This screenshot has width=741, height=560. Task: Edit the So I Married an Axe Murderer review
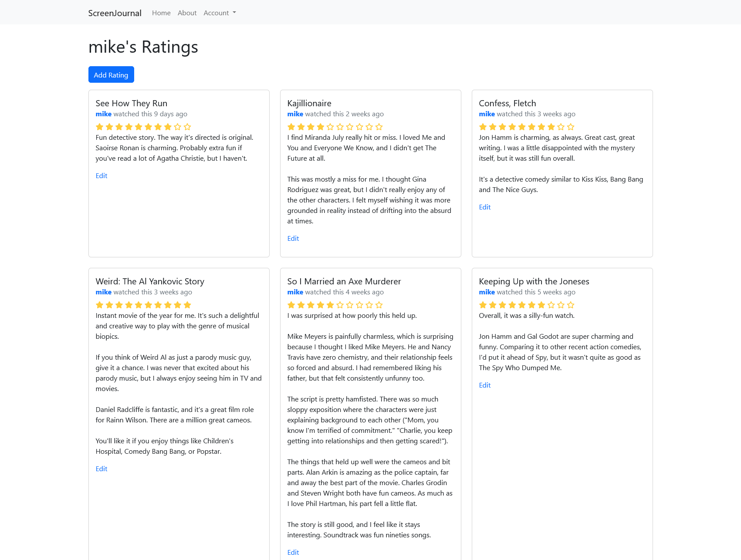[x=293, y=552]
